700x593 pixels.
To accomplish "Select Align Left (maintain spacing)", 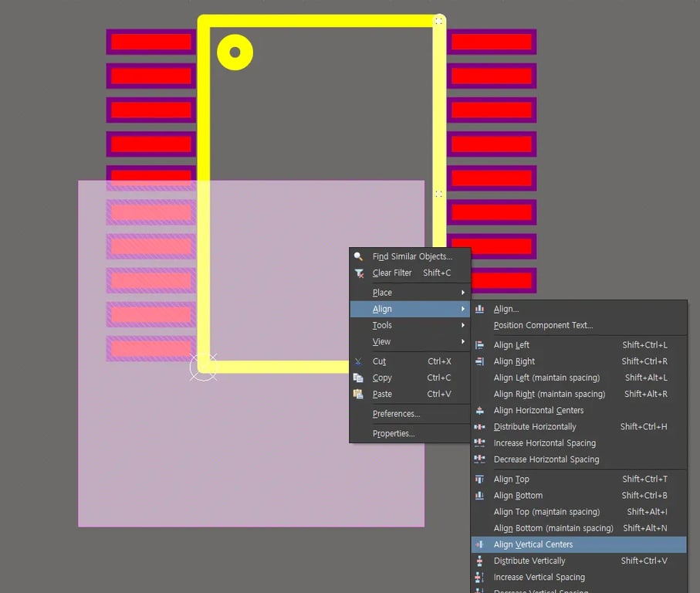I will [579, 378].
